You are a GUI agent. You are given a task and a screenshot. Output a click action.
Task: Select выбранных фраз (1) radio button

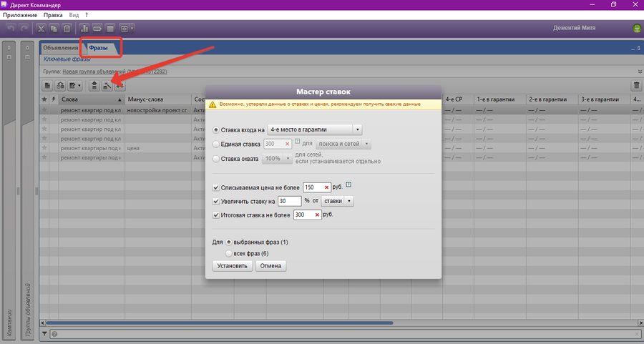[229, 242]
